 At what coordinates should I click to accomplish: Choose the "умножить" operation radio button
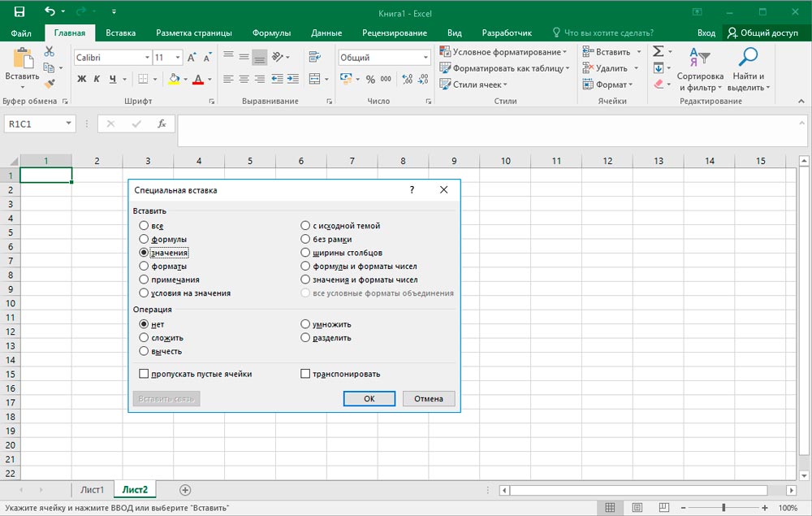[x=305, y=324]
